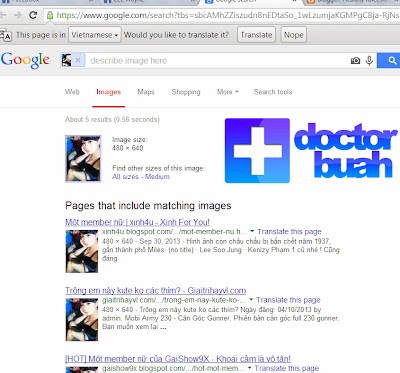This screenshot has width=400, height=373.
Task: Click the Translate button
Action: click(x=256, y=35)
